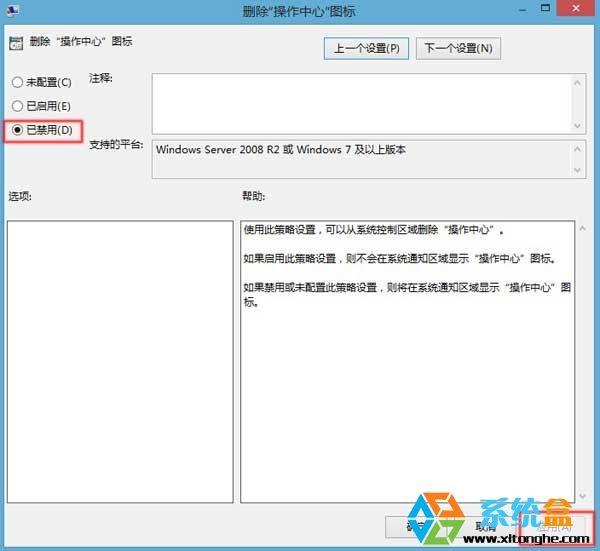Viewport: 600px width, 551px height.
Task: Select the 未配置(C) radio option
Action: (42, 82)
